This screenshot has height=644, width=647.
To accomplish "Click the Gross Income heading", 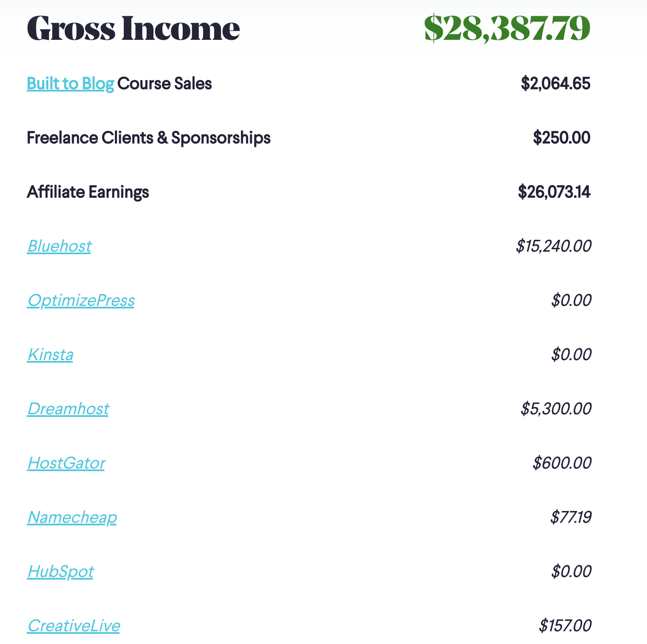I will 134,29.
